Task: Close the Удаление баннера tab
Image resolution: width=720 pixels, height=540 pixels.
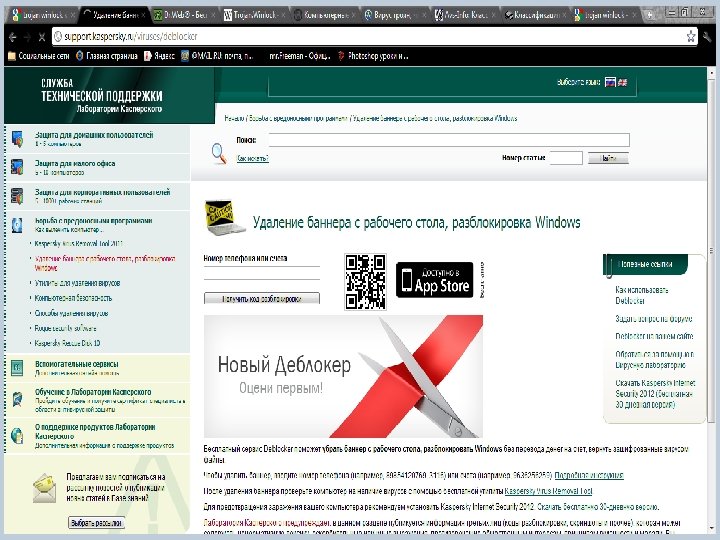Action: tap(143, 15)
